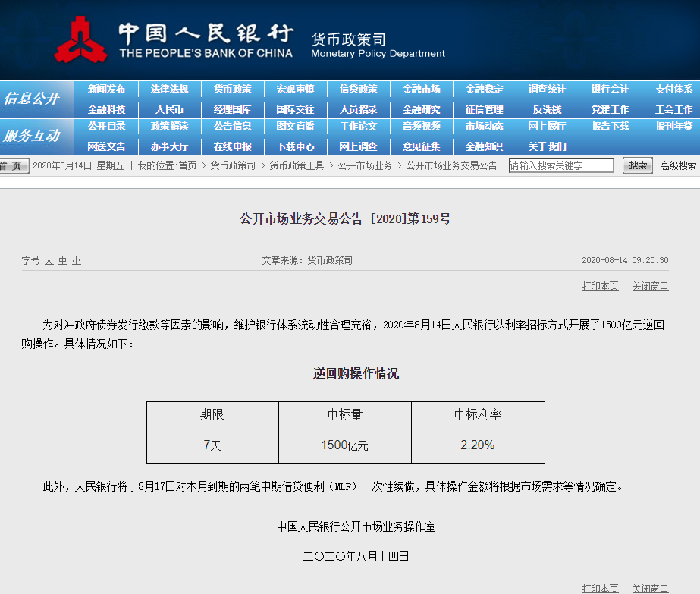This screenshot has width=700, height=594.
Task: Click 关于我们 in the navigation
Action: 547,146
